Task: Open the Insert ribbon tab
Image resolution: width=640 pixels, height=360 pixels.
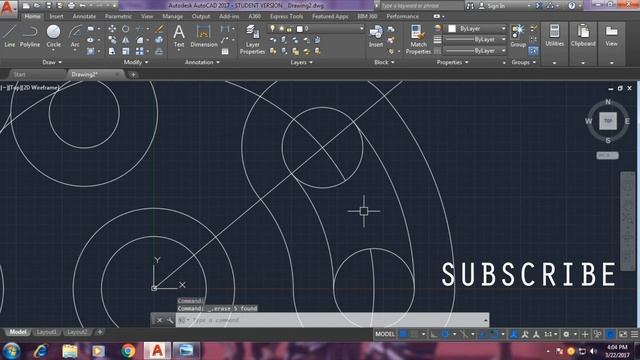Action: (56, 16)
